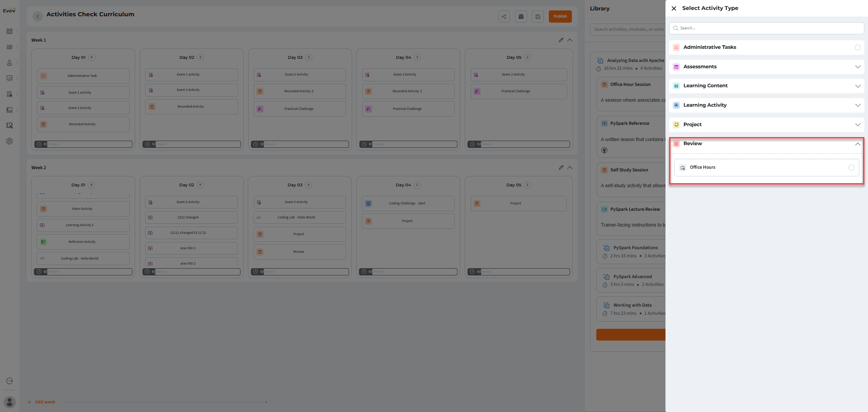The height and width of the screenshot is (412, 868).
Task: Collapse Week 1 using its chevron
Action: (x=570, y=40)
